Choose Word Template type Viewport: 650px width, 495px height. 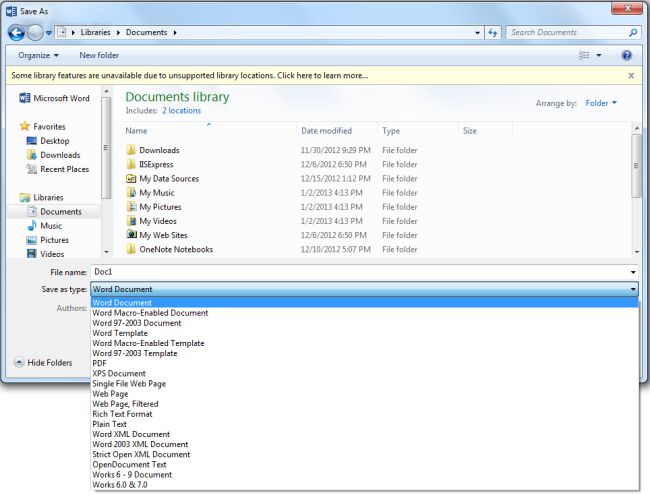tap(364, 333)
